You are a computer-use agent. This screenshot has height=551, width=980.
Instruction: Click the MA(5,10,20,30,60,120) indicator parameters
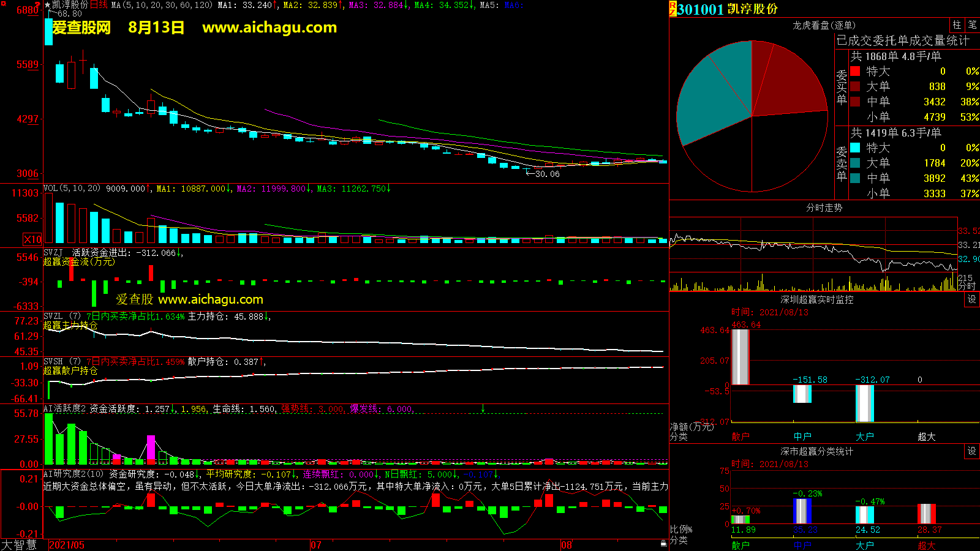point(162,5)
